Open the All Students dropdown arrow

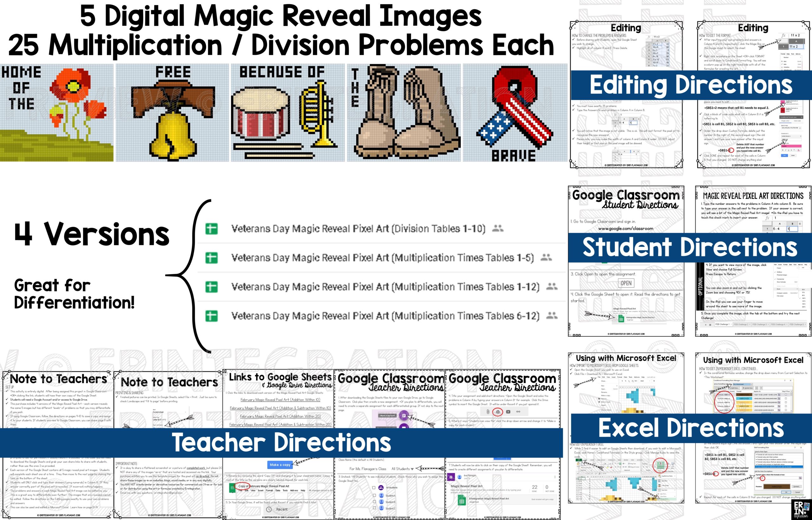pos(413,469)
